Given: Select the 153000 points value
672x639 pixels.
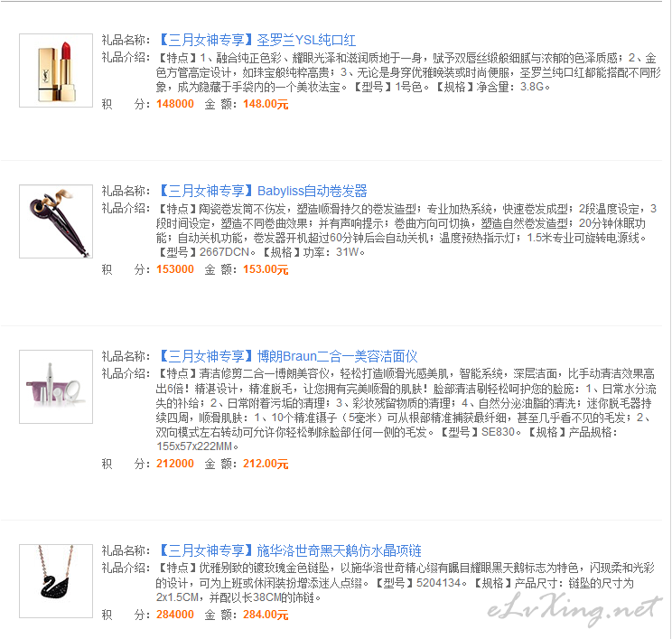Looking at the screenshot, I should pyautogui.click(x=175, y=269).
